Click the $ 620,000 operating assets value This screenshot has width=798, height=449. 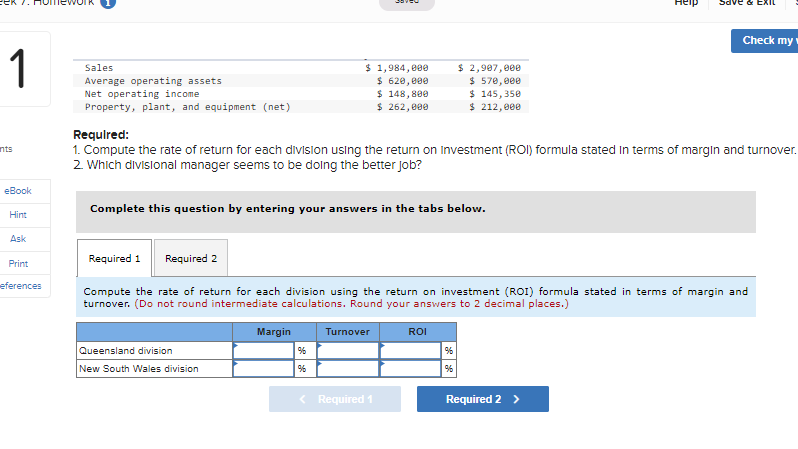point(403,81)
